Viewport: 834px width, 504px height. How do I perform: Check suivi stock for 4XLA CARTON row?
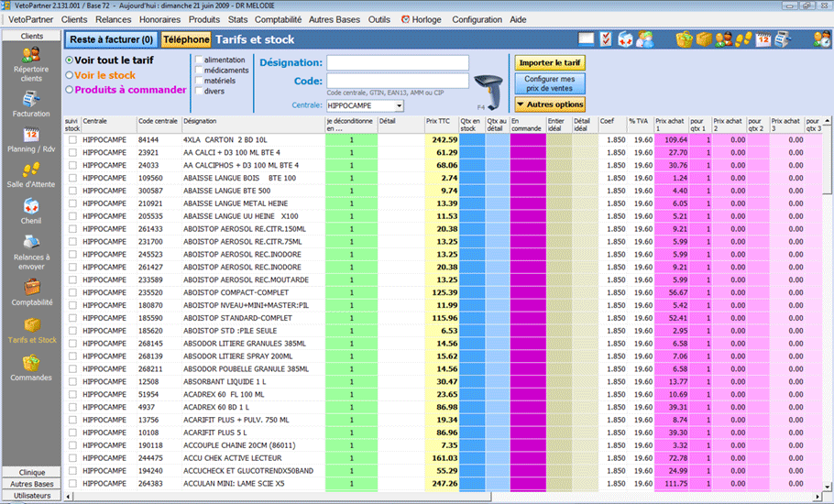pos(72,140)
